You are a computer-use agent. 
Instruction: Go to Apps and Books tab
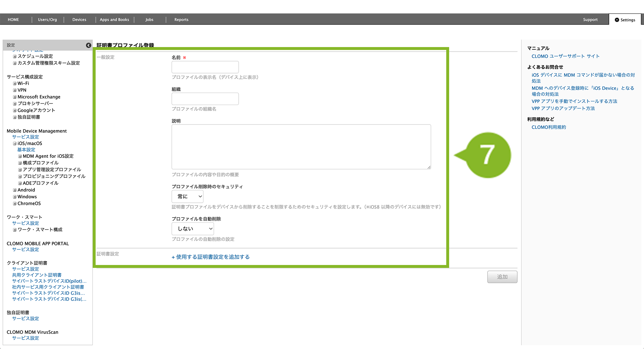[x=114, y=20]
